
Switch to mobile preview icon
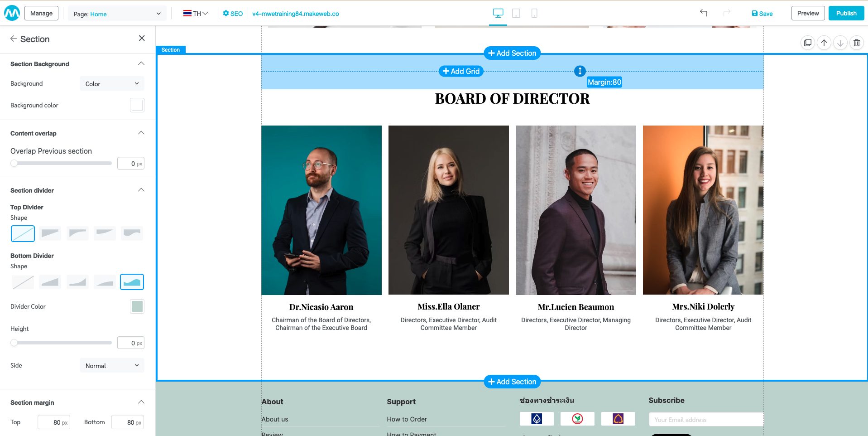pos(534,14)
